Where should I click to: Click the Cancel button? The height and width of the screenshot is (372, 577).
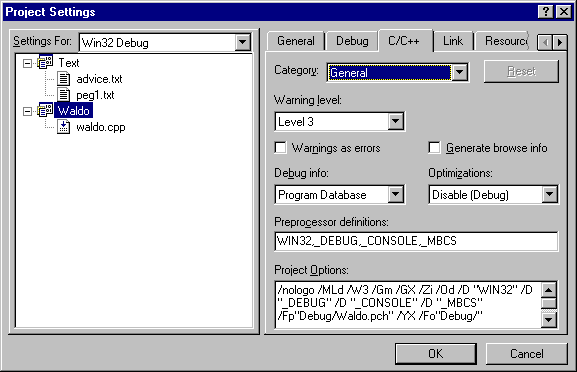click(x=527, y=354)
